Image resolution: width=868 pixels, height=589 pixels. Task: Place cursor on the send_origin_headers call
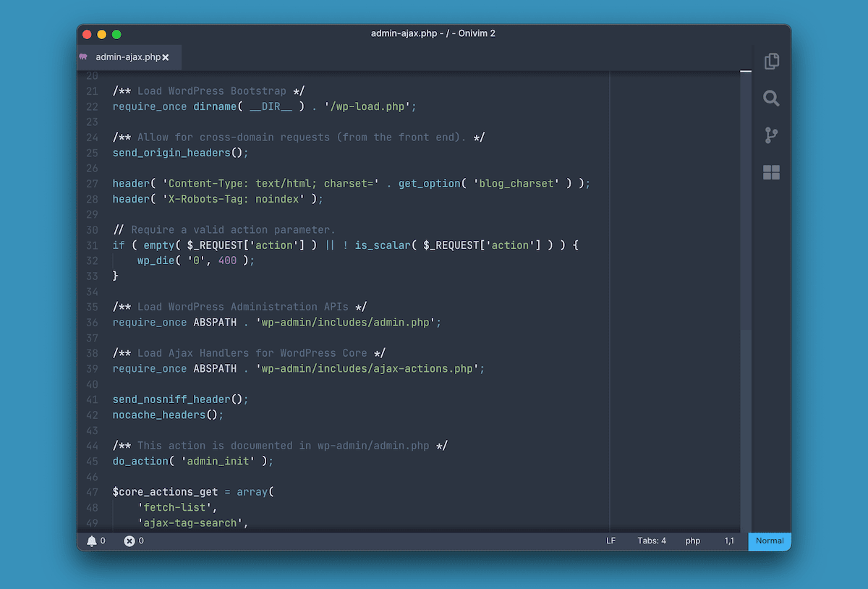pyautogui.click(x=166, y=153)
